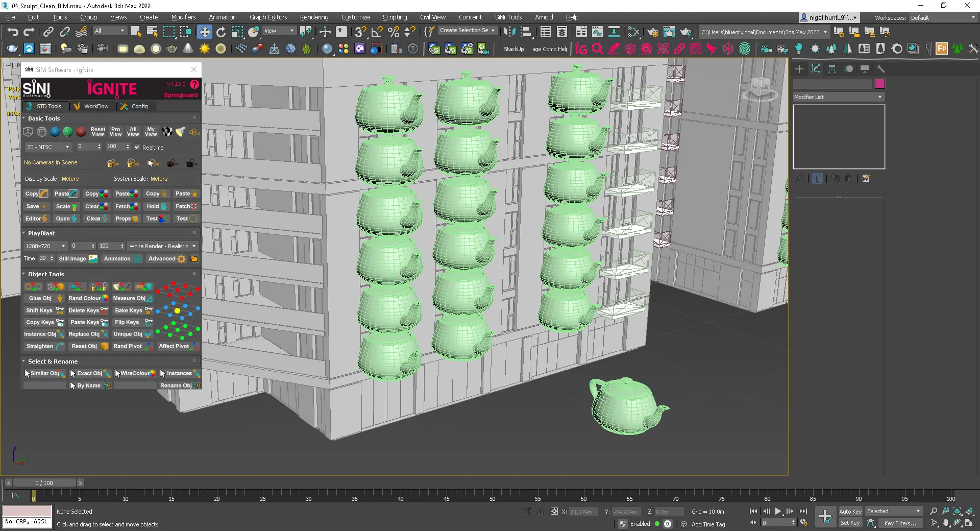Select the Select and Move tool

(204, 32)
